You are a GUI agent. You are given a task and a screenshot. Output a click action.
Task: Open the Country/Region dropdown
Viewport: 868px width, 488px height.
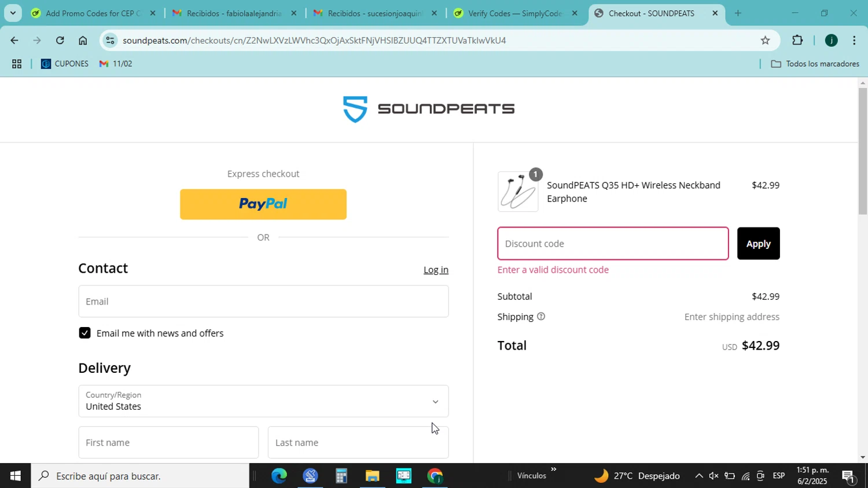tap(263, 401)
